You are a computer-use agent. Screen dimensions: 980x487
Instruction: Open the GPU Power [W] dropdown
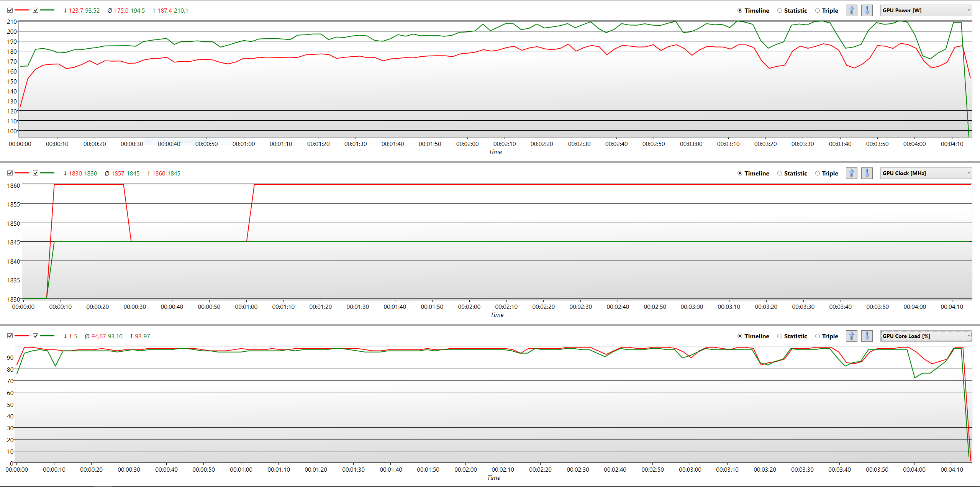[926, 10]
